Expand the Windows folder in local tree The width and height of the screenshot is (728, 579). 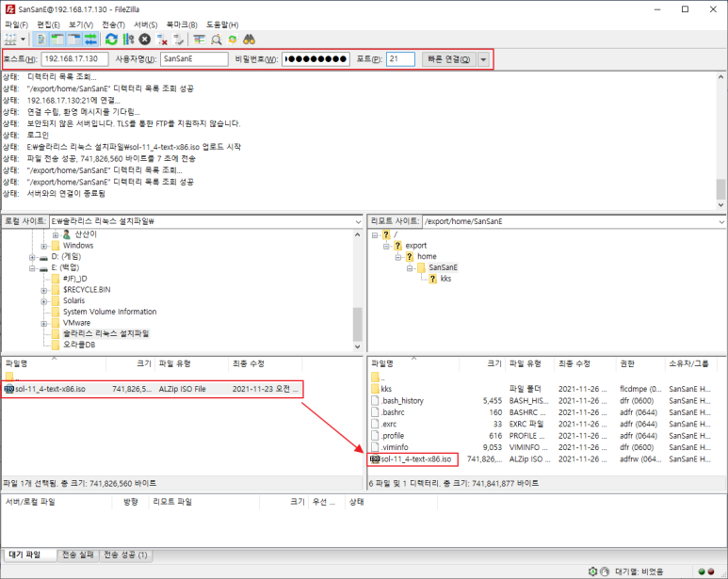(43, 246)
